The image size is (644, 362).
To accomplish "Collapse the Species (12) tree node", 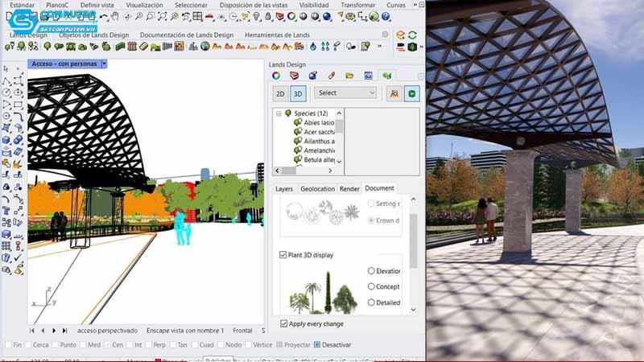I will pos(279,113).
